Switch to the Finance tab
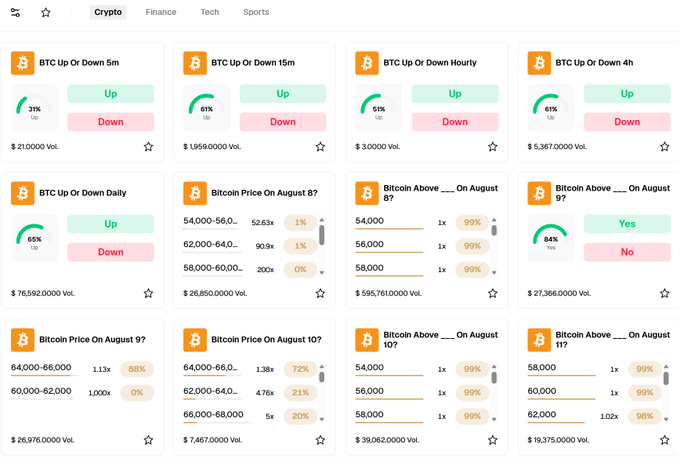The height and width of the screenshot is (462, 680). (161, 12)
